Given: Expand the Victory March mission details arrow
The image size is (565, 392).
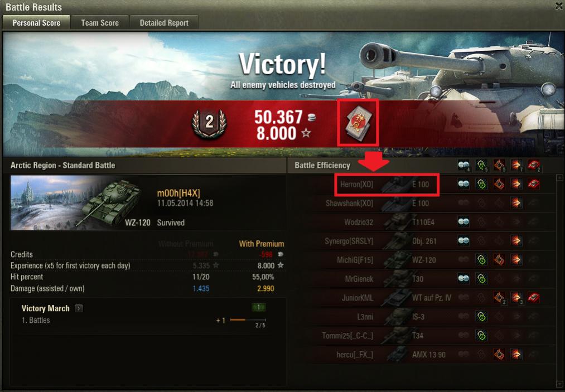Looking at the screenshot, I should point(79,308).
